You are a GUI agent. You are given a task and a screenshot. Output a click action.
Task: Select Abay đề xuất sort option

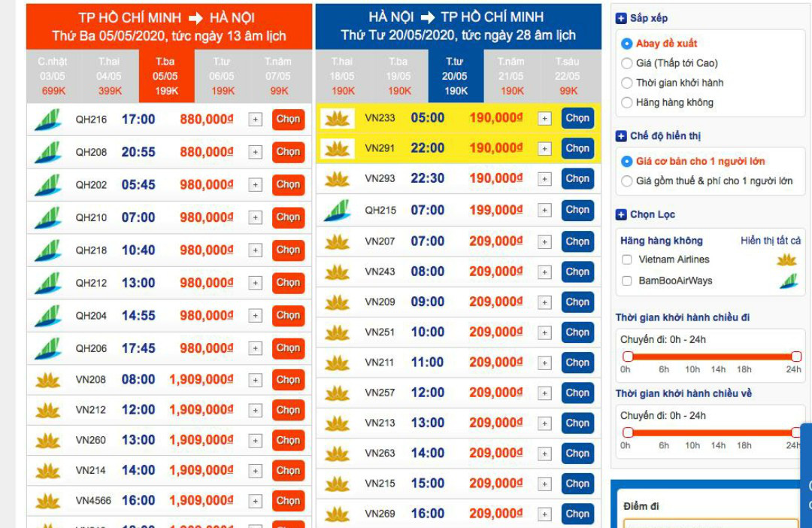click(x=626, y=44)
